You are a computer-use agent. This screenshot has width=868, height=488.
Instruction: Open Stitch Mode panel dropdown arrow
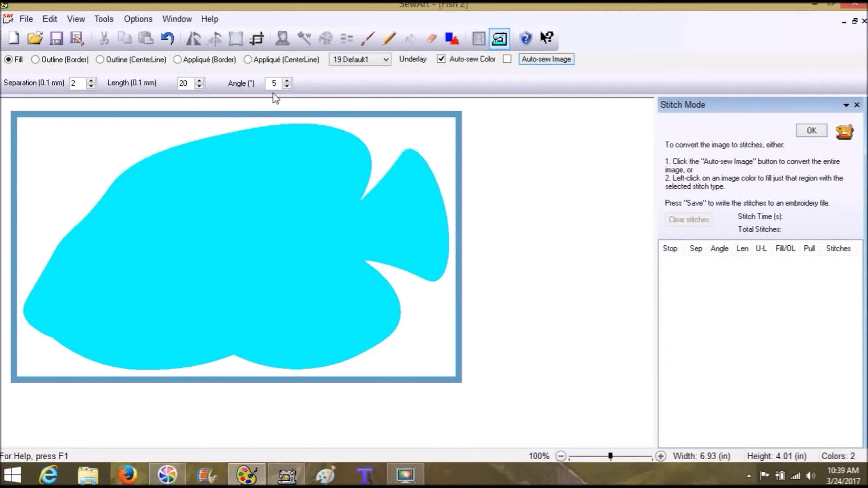[846, 105]
